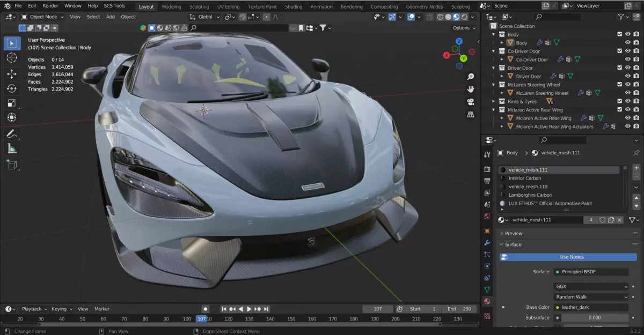Open the Object properties tab
This screenshot has width=644, height=335.
coord(487,230)
